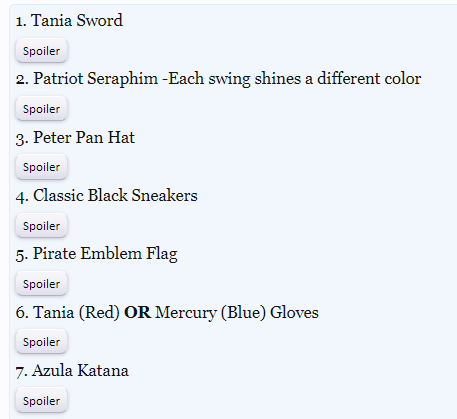Select the 'Patriot Seraphim' item name

(95, 79)
